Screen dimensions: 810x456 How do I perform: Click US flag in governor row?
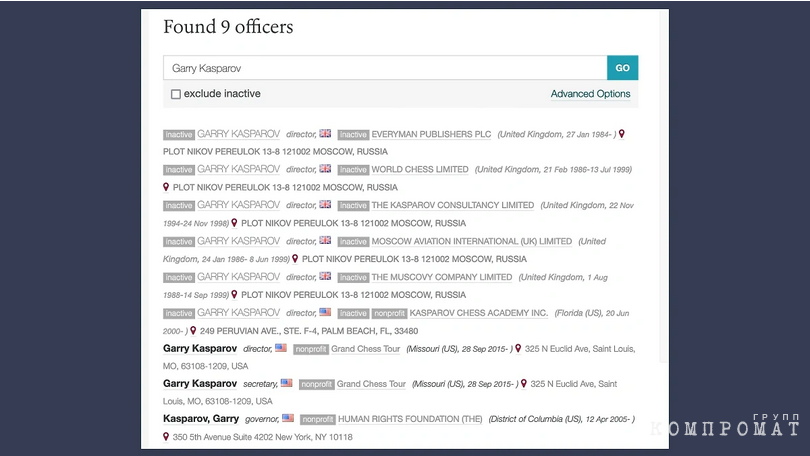(288, 418)
